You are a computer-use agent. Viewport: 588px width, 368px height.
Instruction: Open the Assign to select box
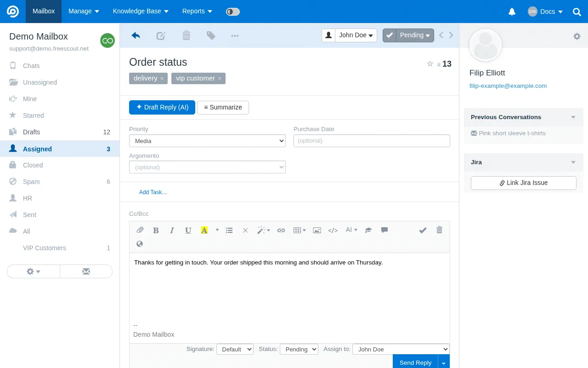click(x=401, y=349)
